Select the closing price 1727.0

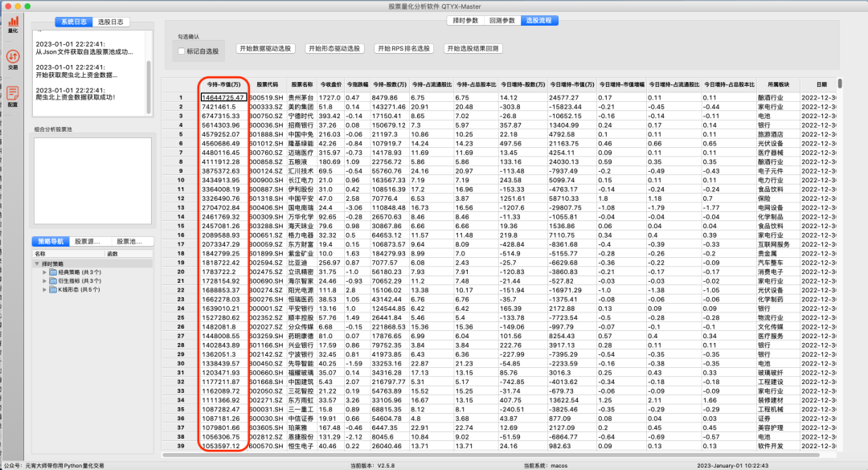330,97
